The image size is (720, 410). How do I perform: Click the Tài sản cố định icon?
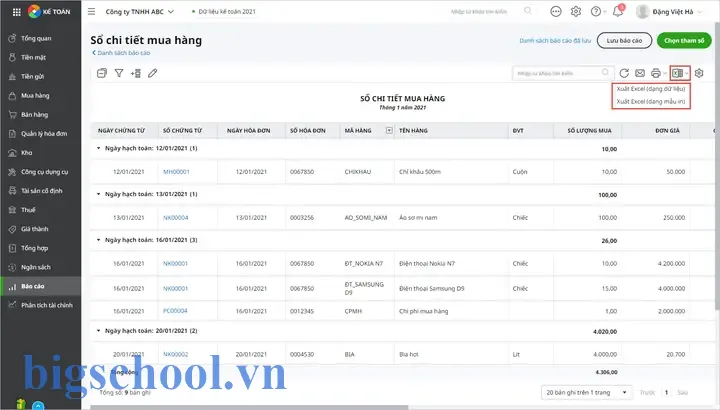pos(12,191)
